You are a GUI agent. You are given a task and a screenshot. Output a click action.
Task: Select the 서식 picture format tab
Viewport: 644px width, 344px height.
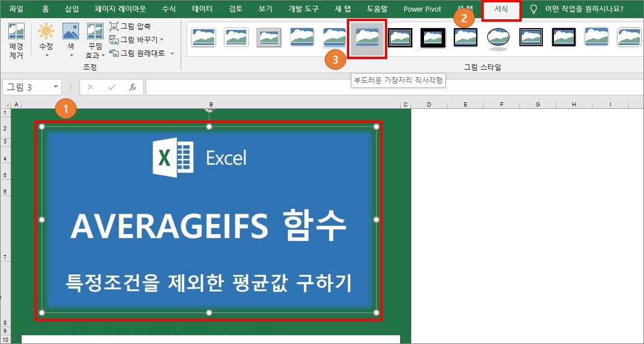click(x=501, y=9)
